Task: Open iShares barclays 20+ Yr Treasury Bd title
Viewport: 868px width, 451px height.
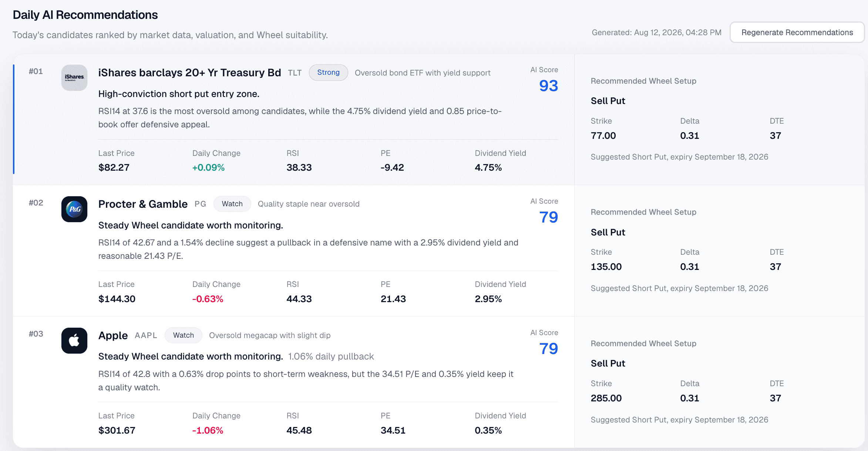Action: point(190,73)
